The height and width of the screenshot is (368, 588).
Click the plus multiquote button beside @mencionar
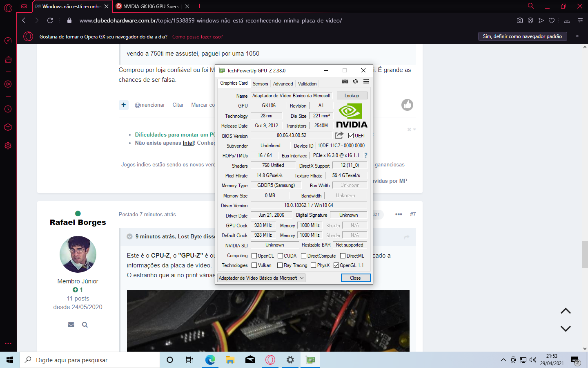tap(124, 105)
